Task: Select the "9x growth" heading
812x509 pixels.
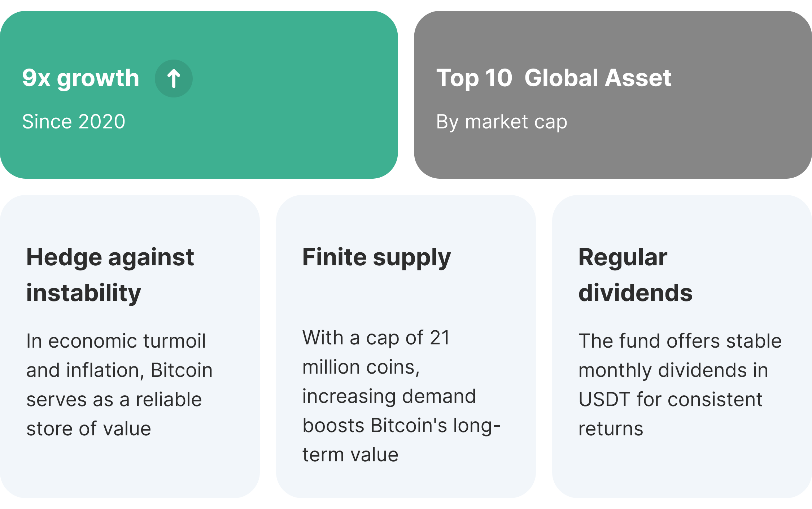Action: [x=80, y=78]
